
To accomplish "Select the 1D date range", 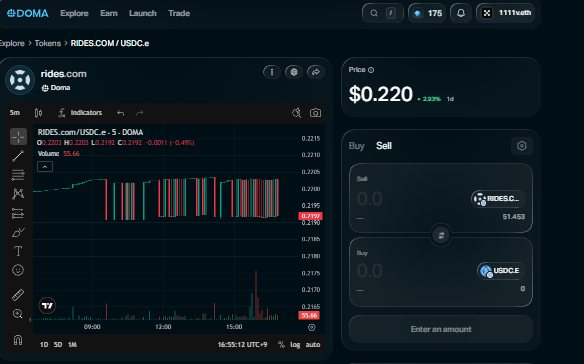I will pos(44,345).
